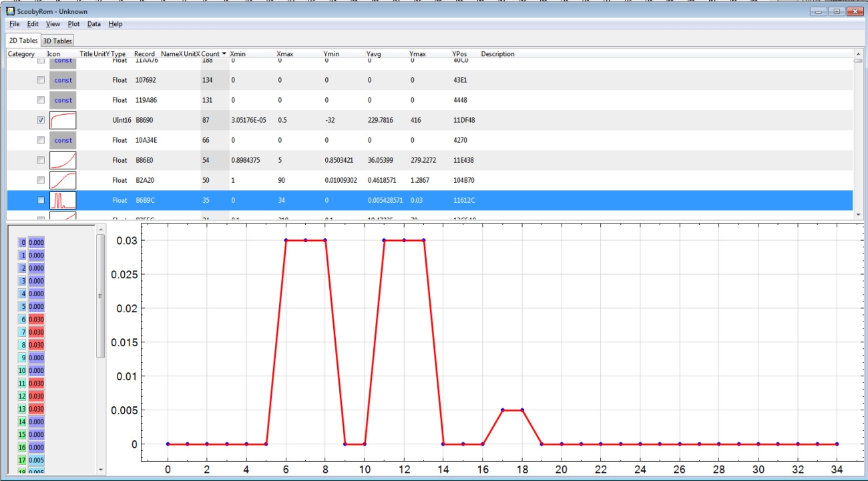Click the values list vertical scrollbar thumb
The height and width of the screenshot is (481, 868).
tap(101, 296)
